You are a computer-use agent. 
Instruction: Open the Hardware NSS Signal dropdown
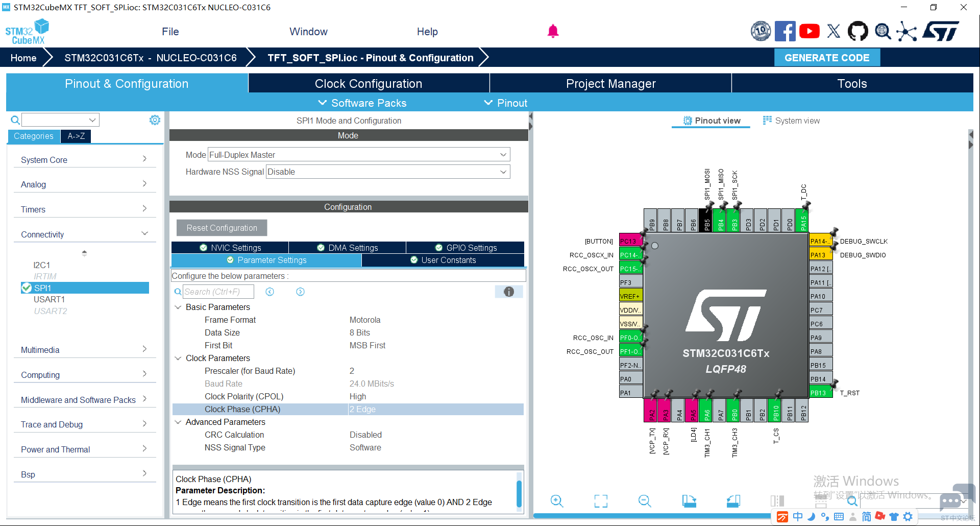click(x=388, y=172)
